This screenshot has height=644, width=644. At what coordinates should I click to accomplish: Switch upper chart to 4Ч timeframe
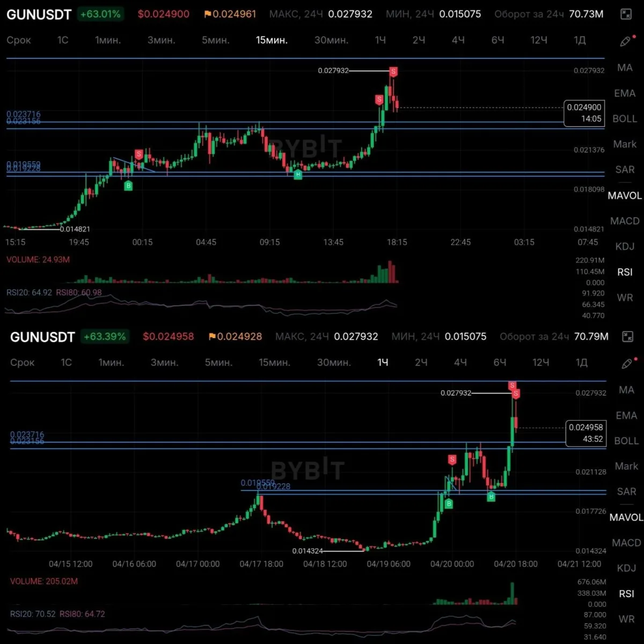(458, 40)
